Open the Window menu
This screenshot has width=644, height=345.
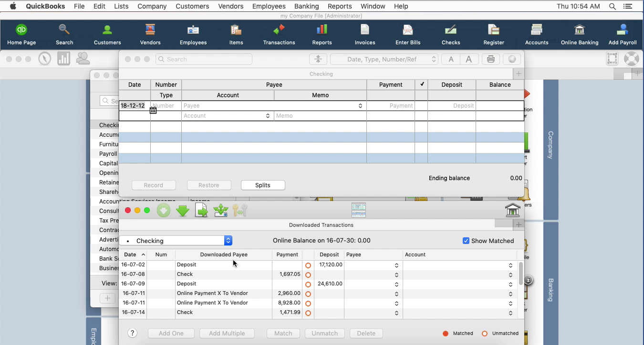373,6
